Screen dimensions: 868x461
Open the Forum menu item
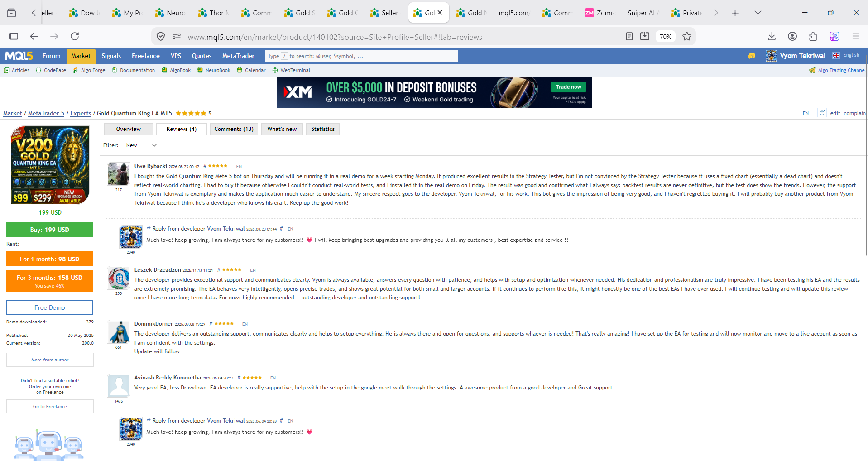click(51, 56)
